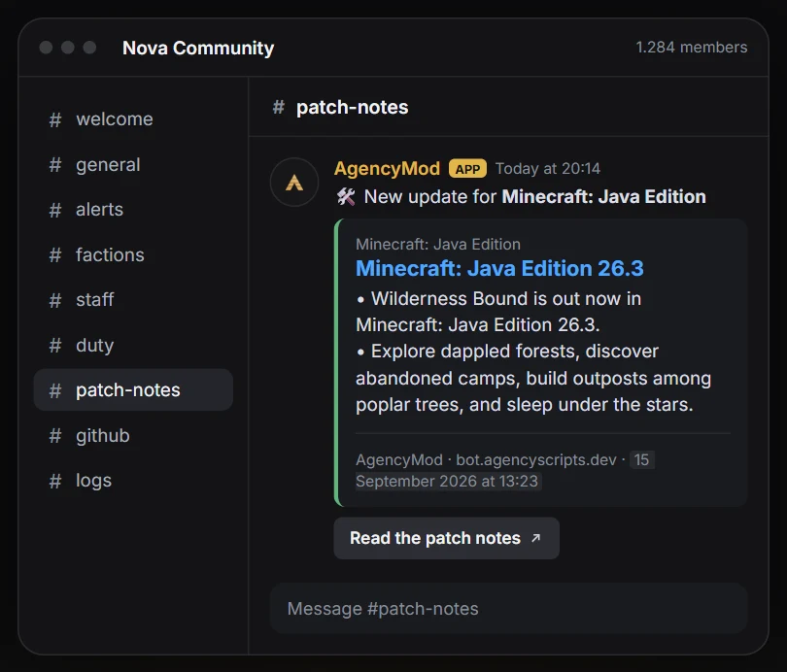This screenshot has height=672, width=787.
Task: Click the Read the patch notes button
Action: click(x=446, y=538)
